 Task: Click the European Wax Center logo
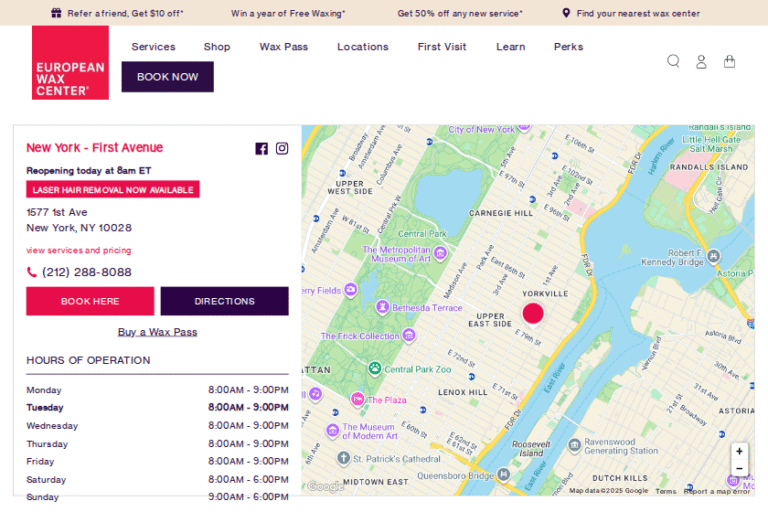tap(70, 62)
